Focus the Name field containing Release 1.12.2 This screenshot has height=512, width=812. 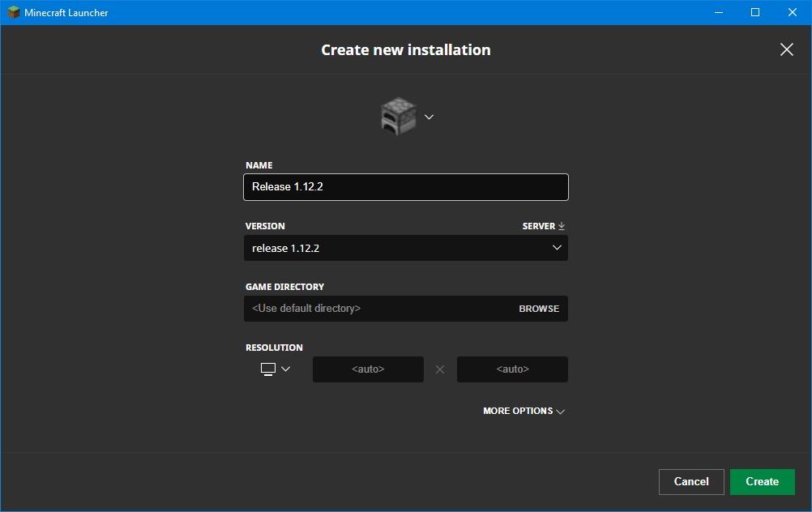(x=405, y=187)
